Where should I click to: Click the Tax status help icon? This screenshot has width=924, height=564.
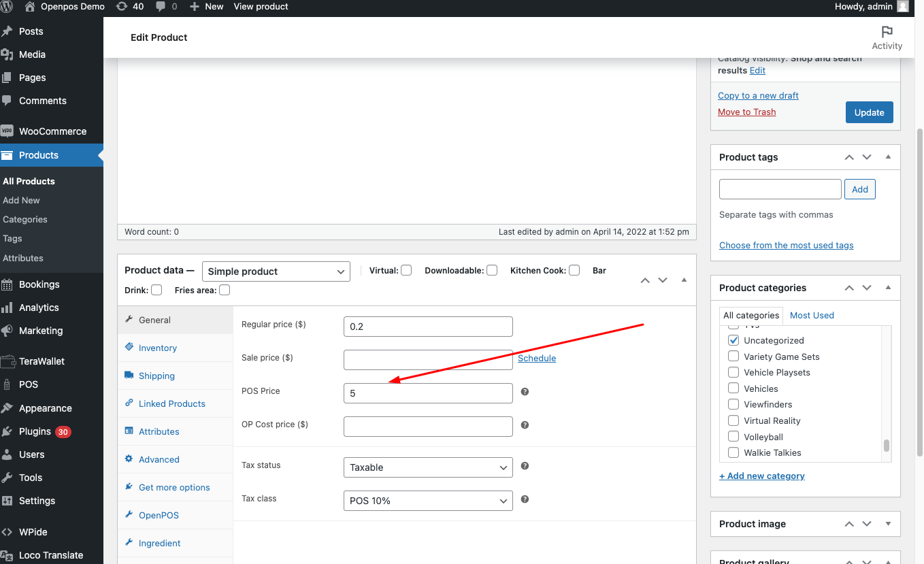[x=525, y=466]
